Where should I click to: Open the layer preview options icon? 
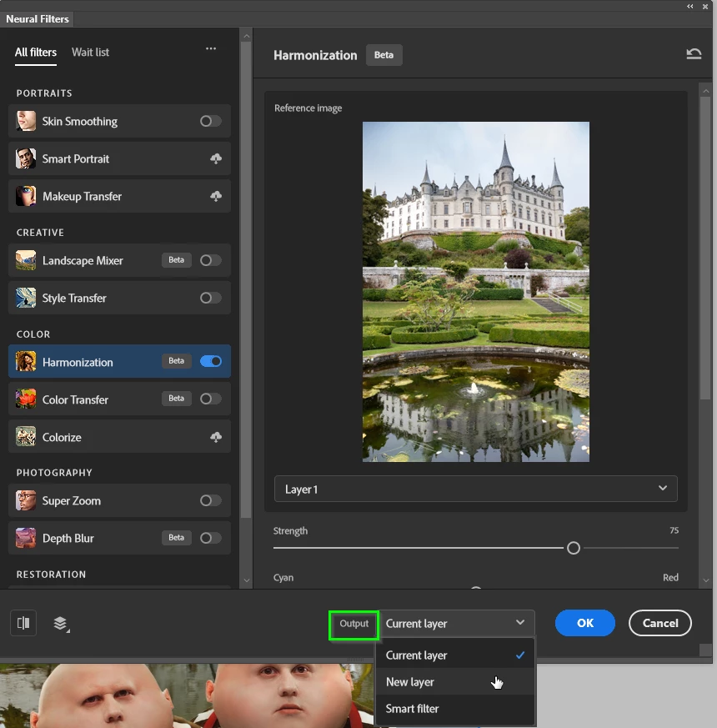[61, 624]
